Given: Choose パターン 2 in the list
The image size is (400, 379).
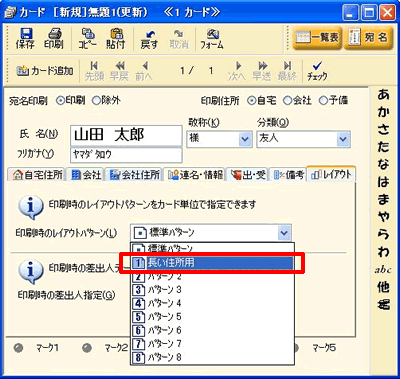Looking at the screenshot, I should [x=212, y=277].
